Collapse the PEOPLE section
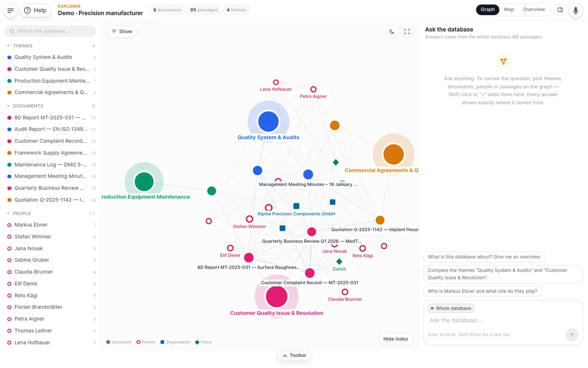588x368 pixels. (51, 213)
